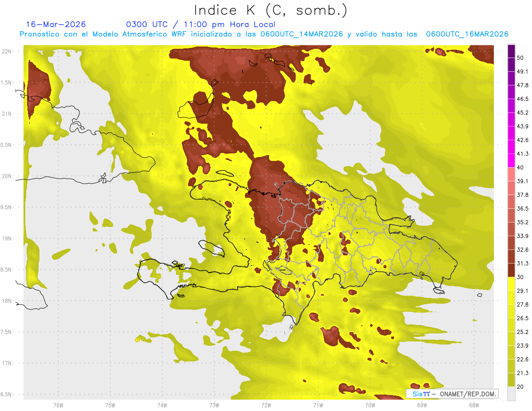Click the '35.2' colorbar value
This screenshot has width=532, height=411.
[523, 222]
